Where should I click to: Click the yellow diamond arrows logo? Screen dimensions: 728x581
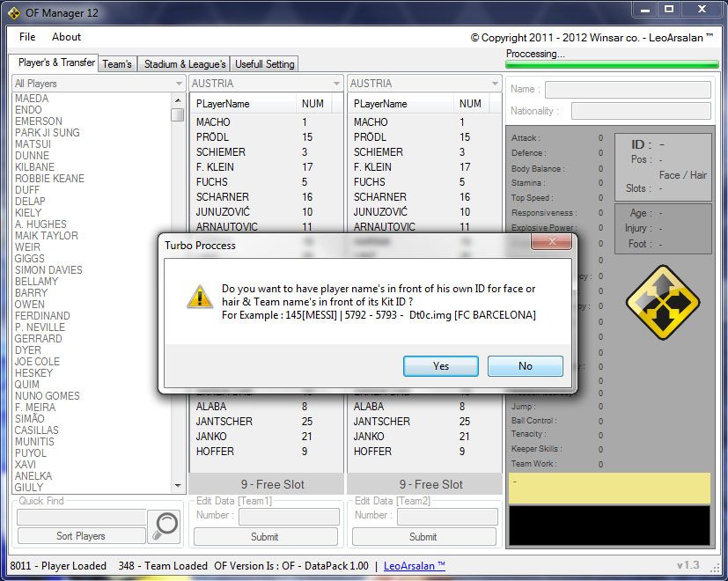pos(662,303)
